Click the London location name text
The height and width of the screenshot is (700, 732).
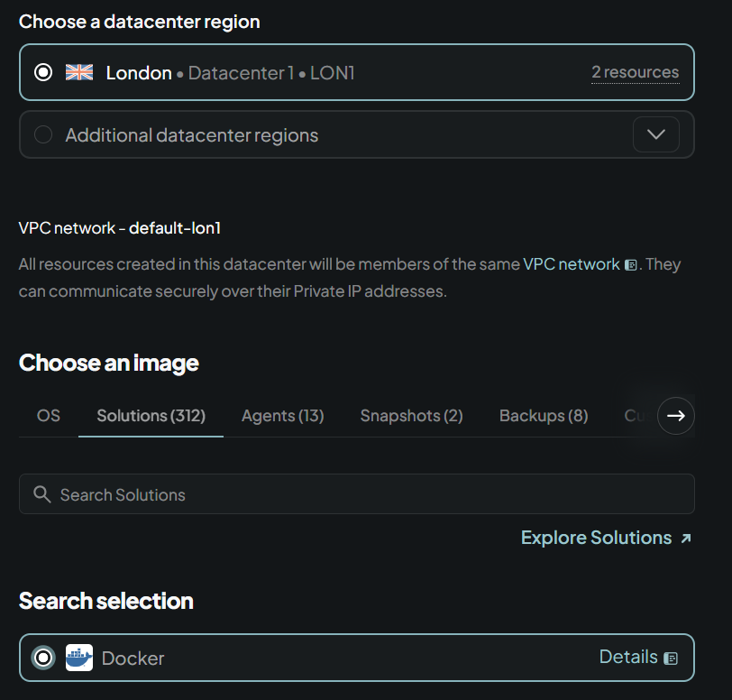coord(139,73)
